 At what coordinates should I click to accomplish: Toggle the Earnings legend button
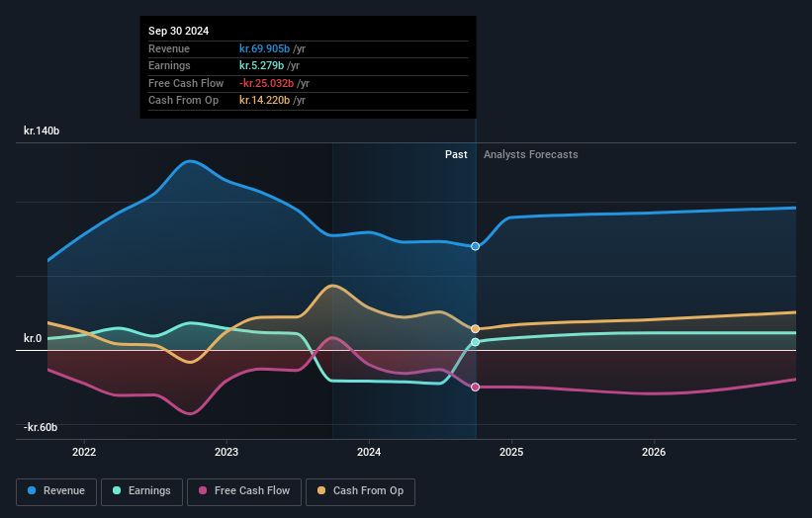click(141, 491)
